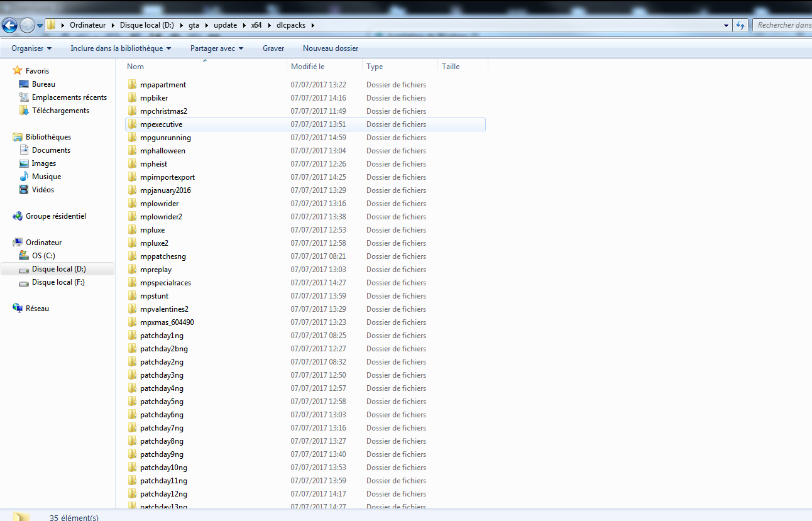Select the mpluxe folder icon
Screen dimensions: 812x521
(132, 229)
